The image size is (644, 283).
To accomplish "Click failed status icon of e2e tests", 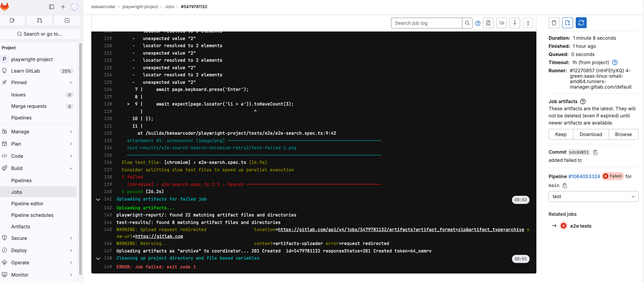I will click(x=564, y=226).
